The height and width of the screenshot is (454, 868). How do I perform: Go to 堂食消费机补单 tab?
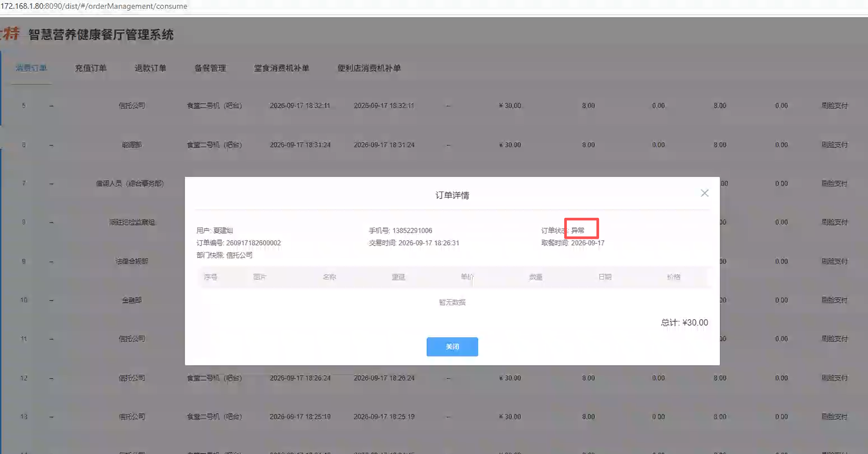281,68
